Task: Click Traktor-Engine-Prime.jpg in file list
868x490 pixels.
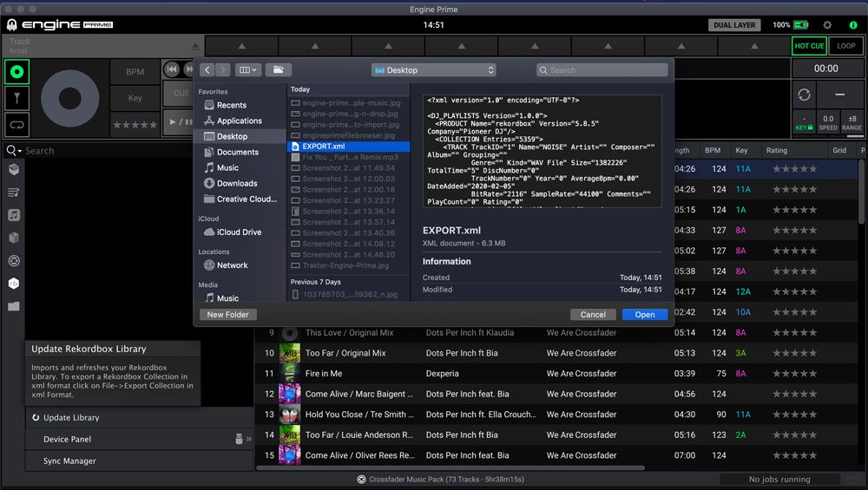Action: coord(345,265)
